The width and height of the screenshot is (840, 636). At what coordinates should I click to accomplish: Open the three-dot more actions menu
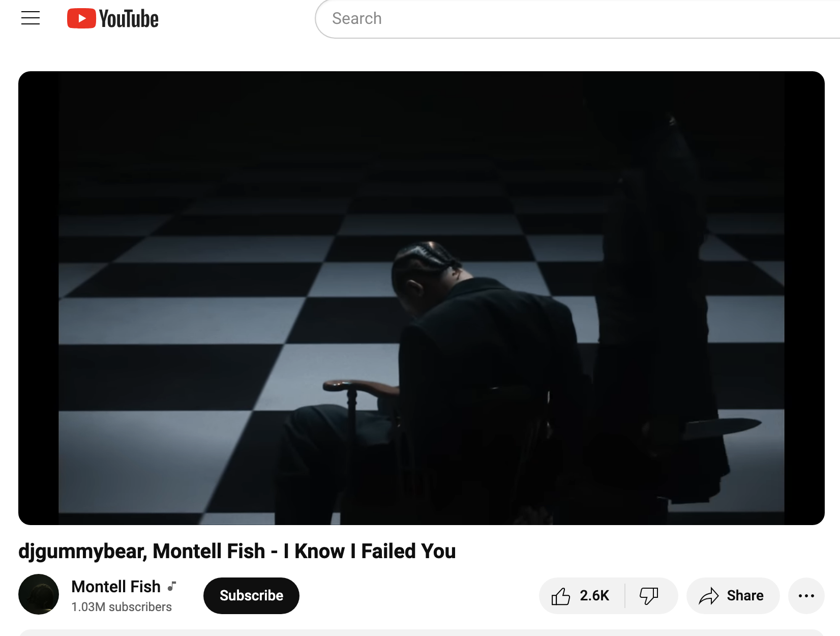(806, 596)
